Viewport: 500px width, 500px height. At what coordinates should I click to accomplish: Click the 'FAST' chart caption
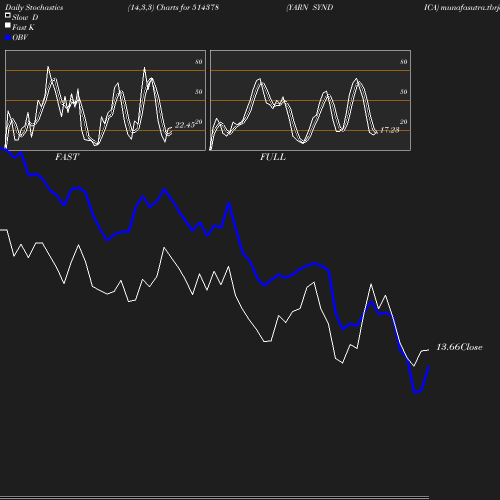pyautogui.click(x=67, y=157)
